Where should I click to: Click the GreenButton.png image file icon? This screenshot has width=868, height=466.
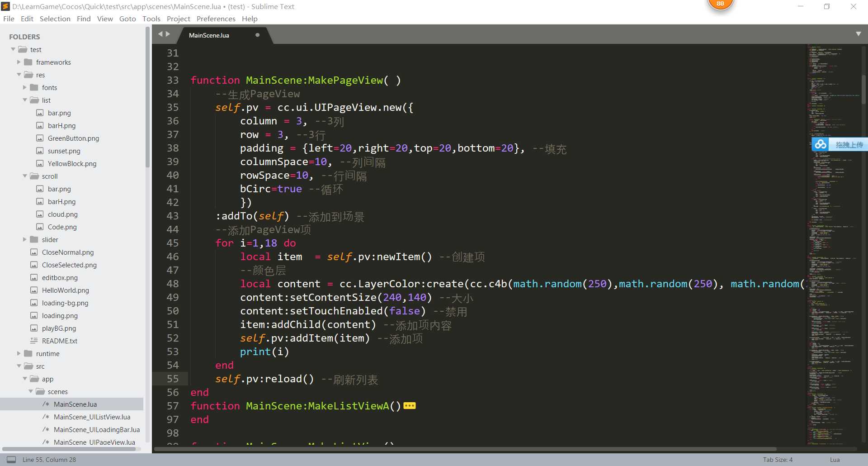[x=40, y=138]
